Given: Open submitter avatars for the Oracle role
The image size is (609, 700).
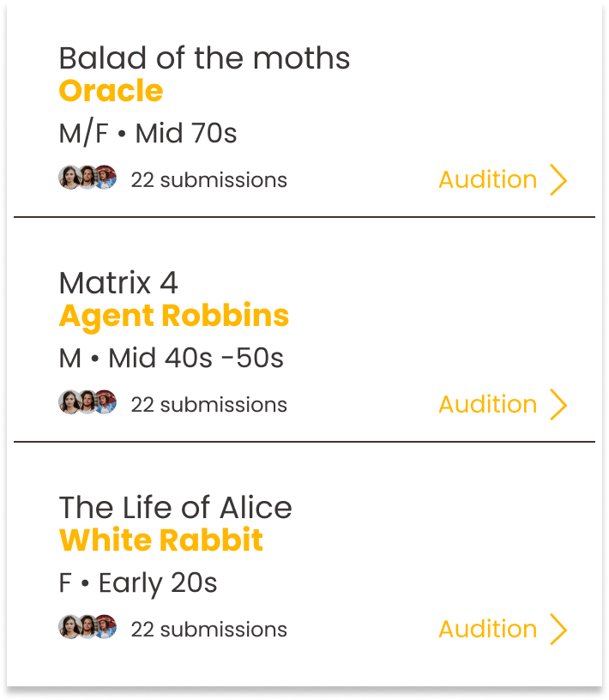Looking at the screenshot, I should pyautogui.click(x=87, y=178).
